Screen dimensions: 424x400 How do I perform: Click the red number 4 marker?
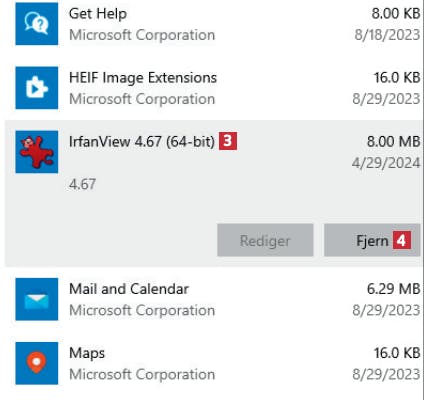(x=402, y=240)
